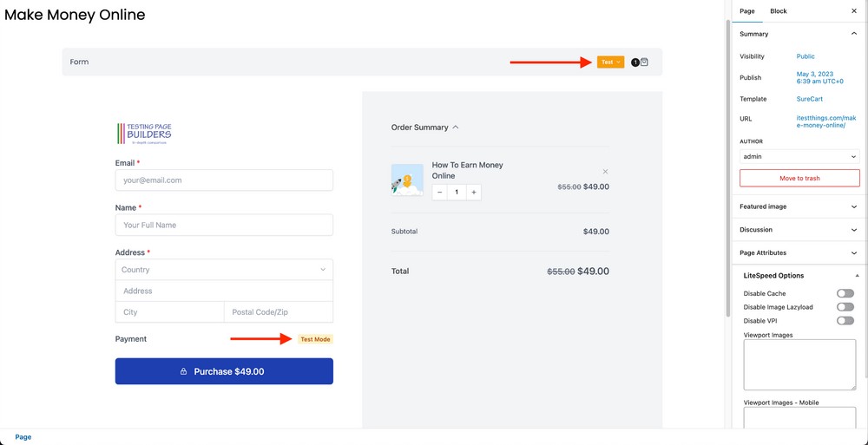Click the Payment label

pos(131,338)
